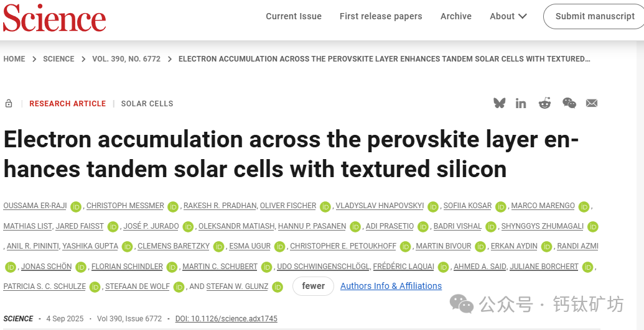
Task: Open Oussama Er-Raji's ORCID iD icon
Action: point(76,206)
